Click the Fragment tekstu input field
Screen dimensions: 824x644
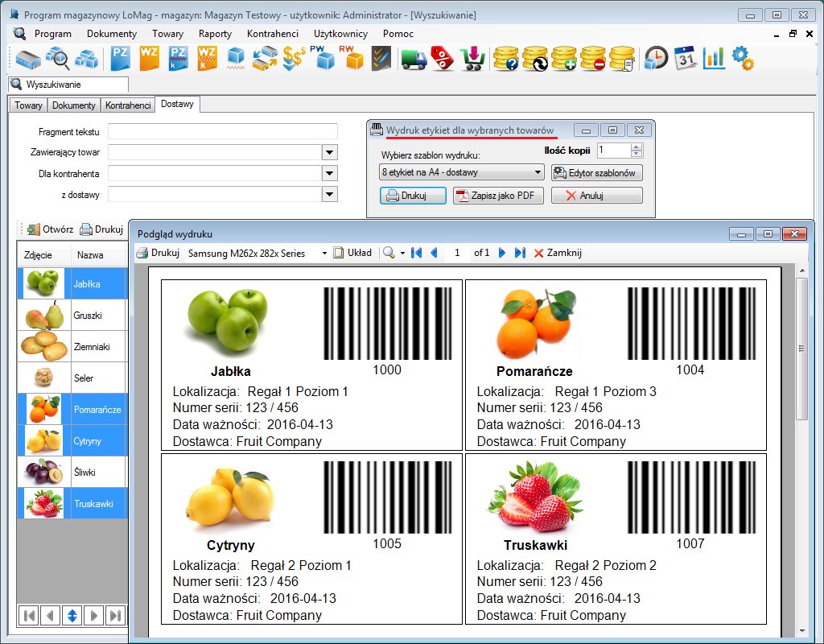[222, 131]
